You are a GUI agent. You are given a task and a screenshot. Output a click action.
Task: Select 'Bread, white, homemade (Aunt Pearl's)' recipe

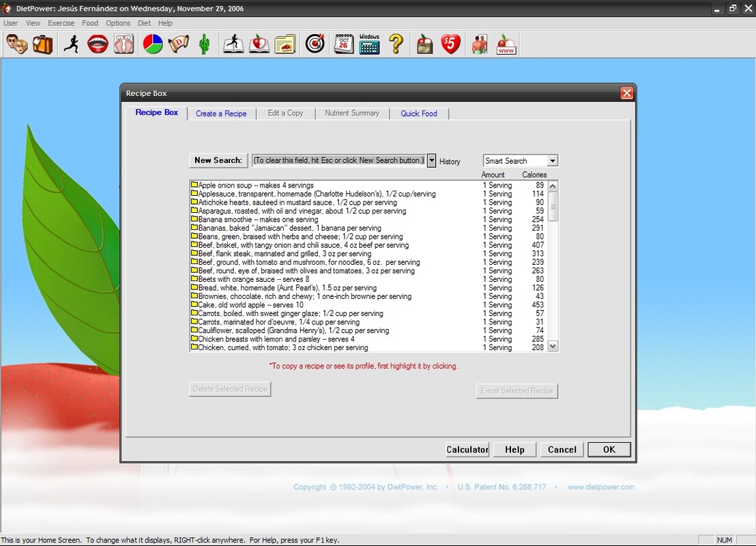coord(368,287)
